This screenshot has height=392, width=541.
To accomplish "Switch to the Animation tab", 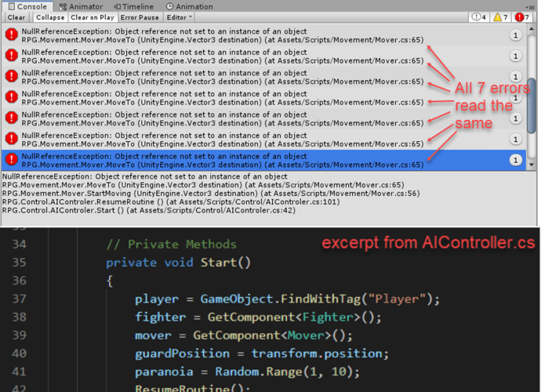I will click(190, 6).
